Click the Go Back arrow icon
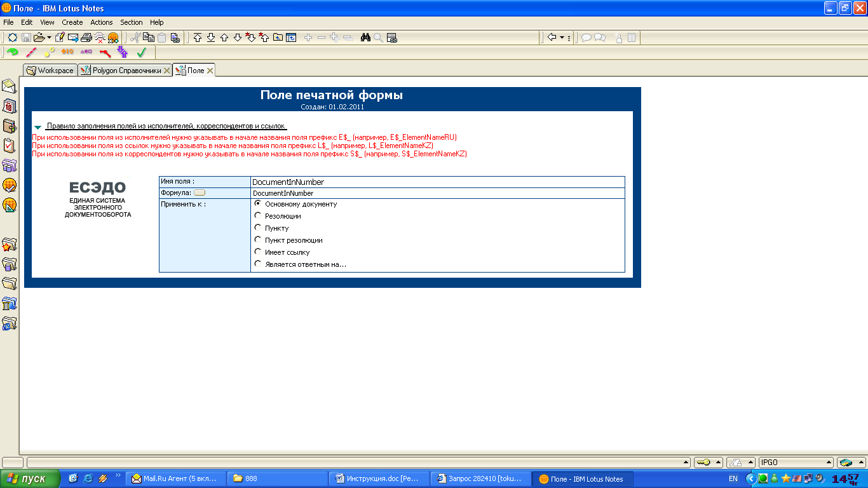 point(552,37)
